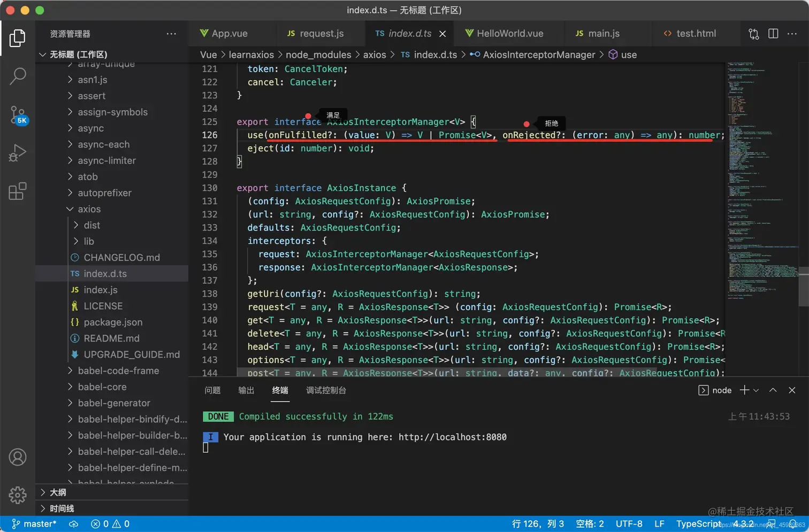Screen dimensions: 809x532
Task: Expand the 大纲 outline section
Action: [112, 492]
